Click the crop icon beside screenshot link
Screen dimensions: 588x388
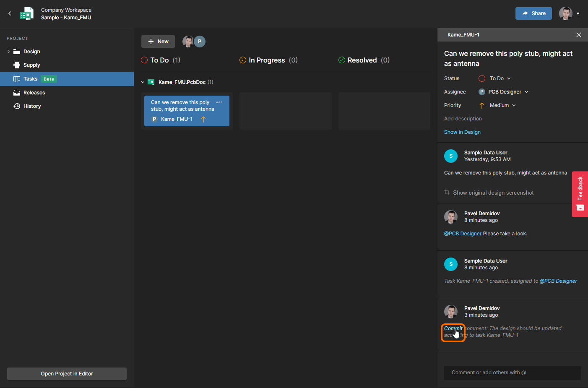[447, 193]
